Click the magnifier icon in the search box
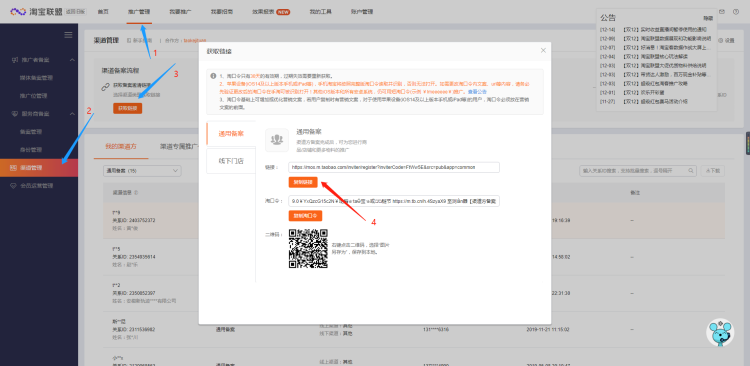The height and width of the screenshot is (366, 750). coord(691,170)
